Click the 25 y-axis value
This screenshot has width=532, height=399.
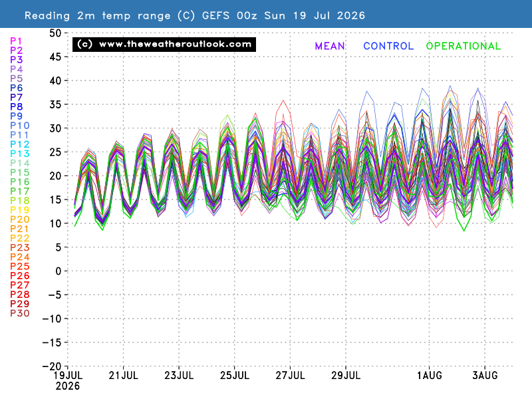coord(55,152)
